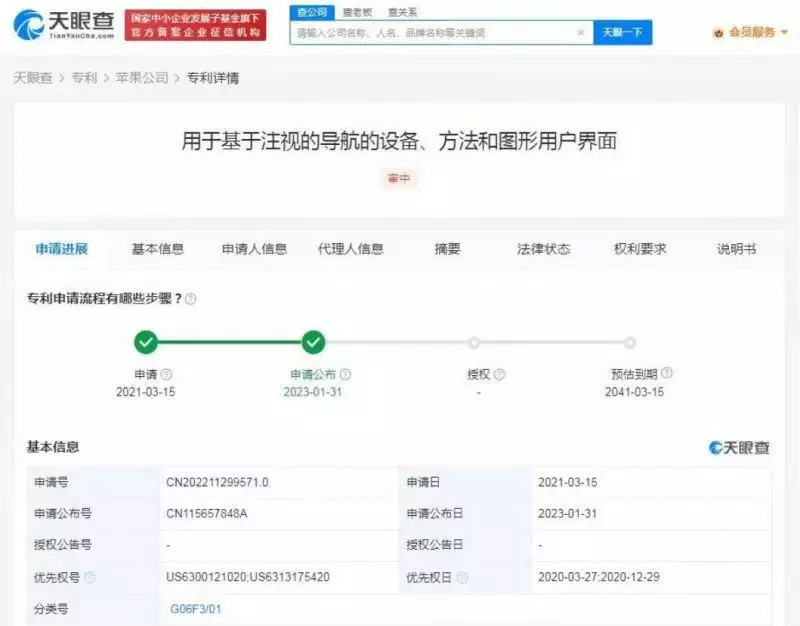The height and width of the screenshot is (626, 800).
Task: Click priority dates 2020-03-27;2020-12-29
Action: pos(599,577)
